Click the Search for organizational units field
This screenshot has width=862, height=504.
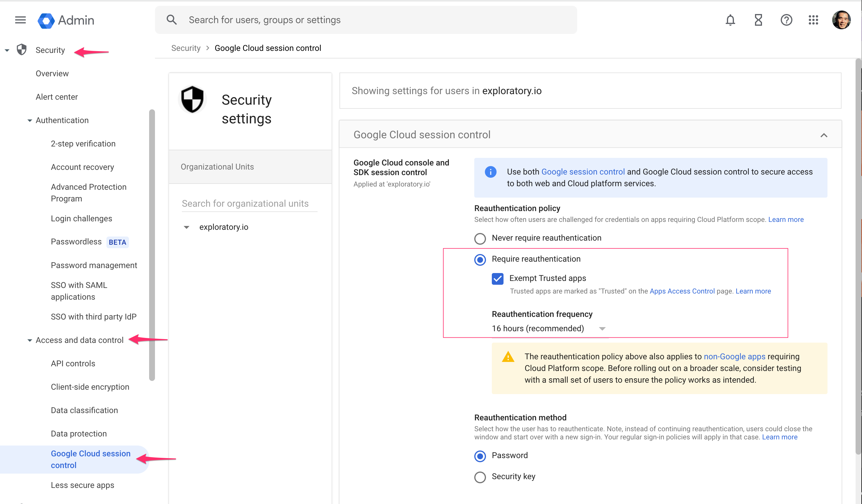[249, 203]
